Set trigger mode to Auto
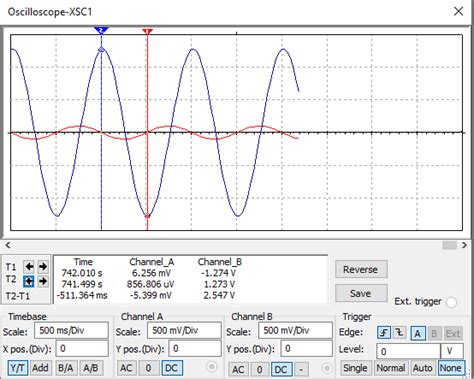This screenshot has height=379, width=474. coord(422,368)
